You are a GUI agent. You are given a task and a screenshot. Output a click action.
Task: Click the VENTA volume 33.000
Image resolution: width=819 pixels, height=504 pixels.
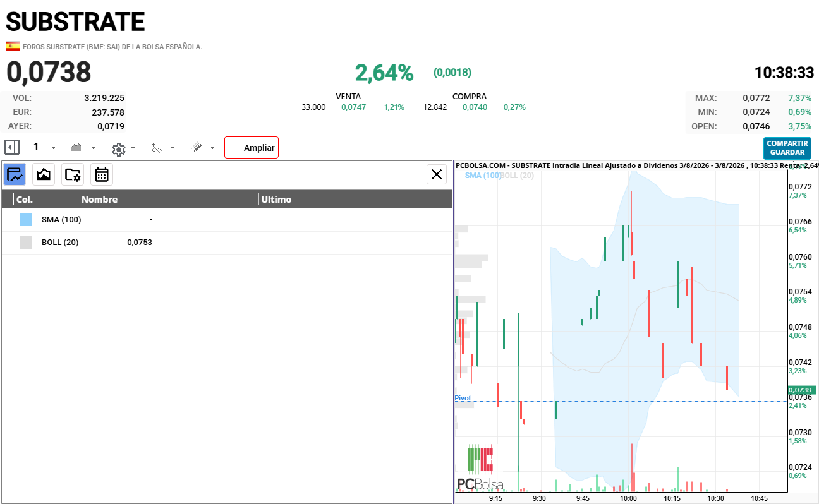[x=313, y=107]
